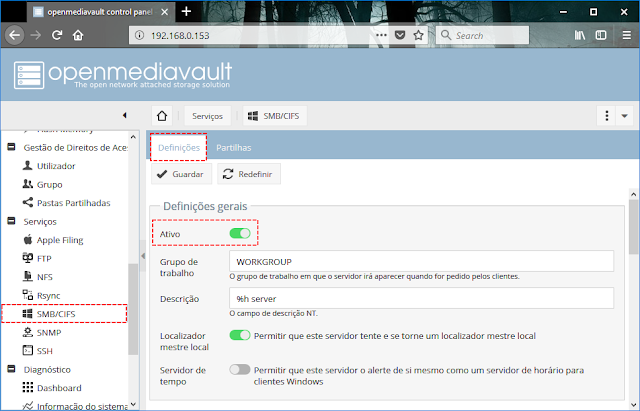Click the splitter collapse arrow beside sidebar

143,256
